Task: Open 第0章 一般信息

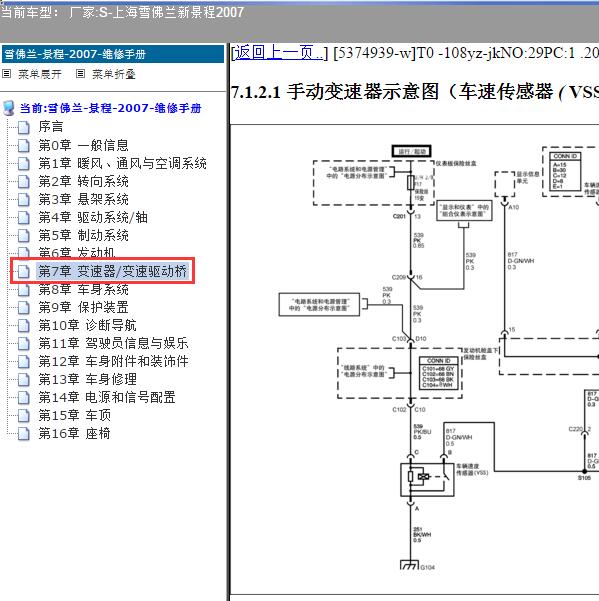Action: [x=83, y=145]
